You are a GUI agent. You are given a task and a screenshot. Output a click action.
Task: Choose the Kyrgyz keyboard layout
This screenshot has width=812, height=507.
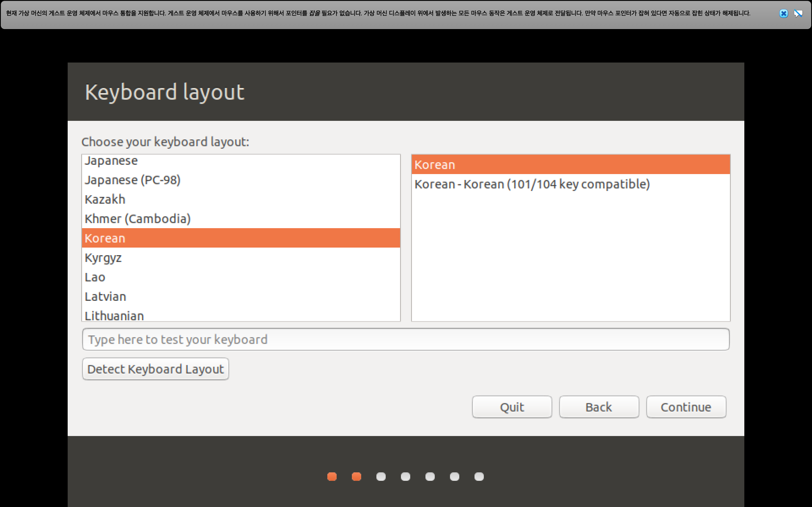tap(103, 258)
